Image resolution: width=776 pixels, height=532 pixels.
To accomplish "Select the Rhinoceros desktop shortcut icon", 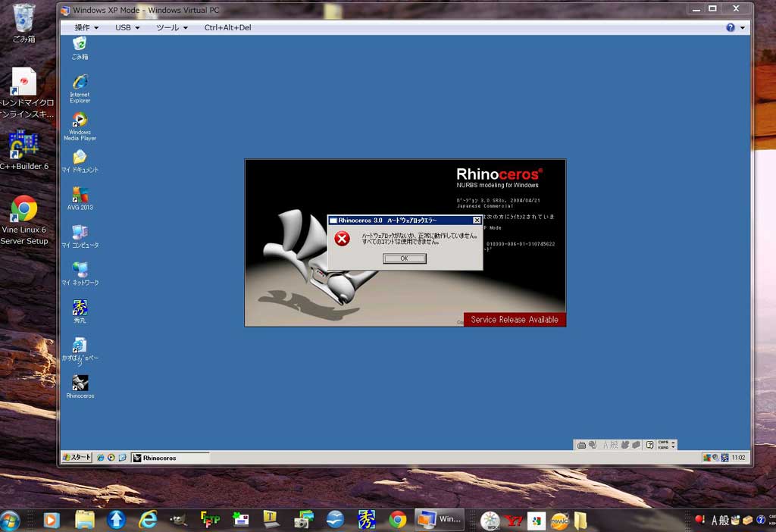I will coord(80,386).
